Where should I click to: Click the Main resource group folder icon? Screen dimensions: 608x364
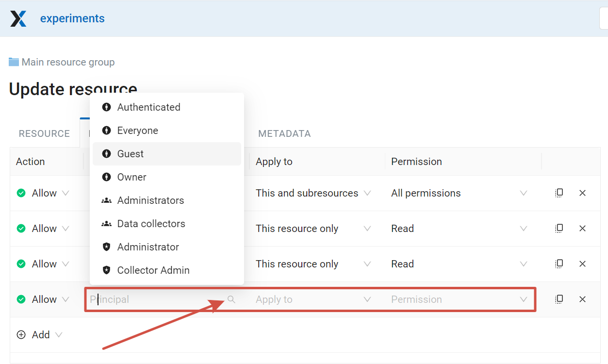point(14,62)
